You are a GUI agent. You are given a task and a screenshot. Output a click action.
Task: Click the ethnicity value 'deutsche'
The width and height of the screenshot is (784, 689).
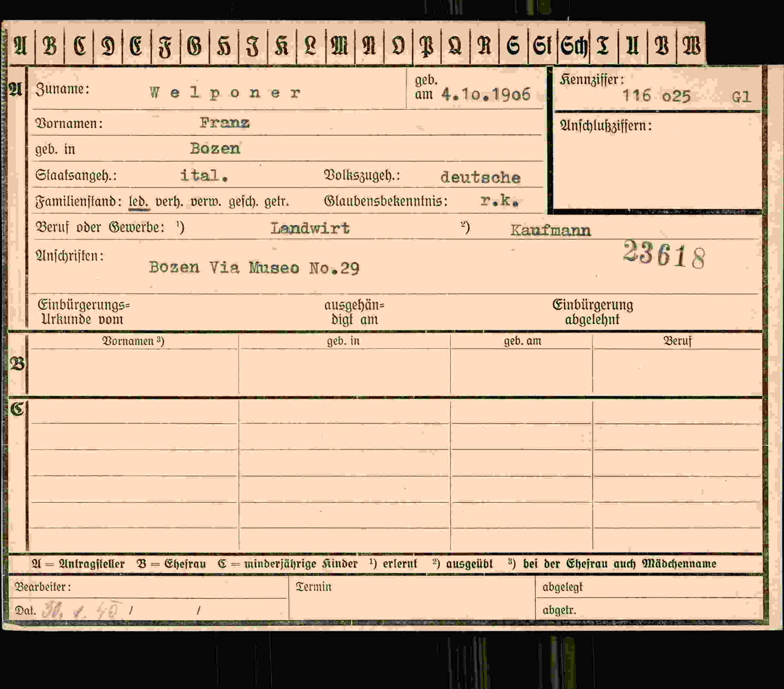click(x=481, y=178)
